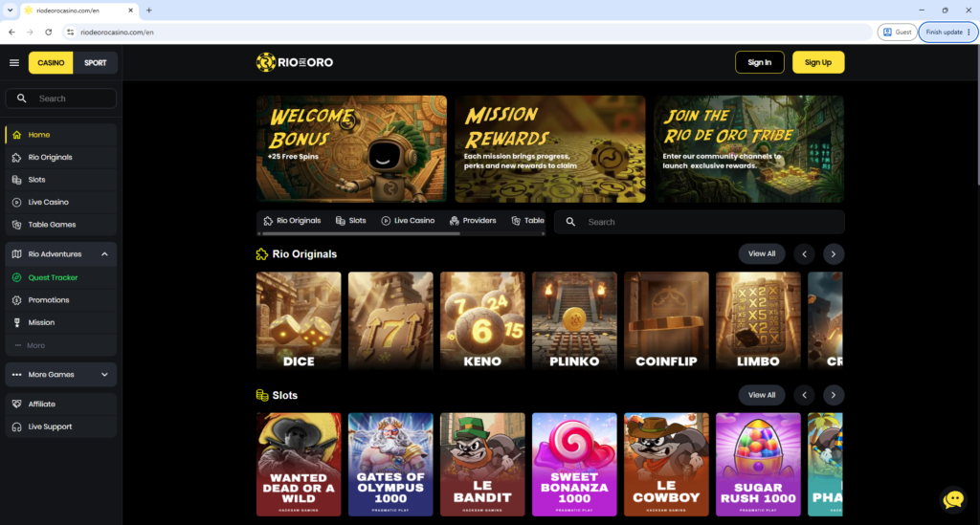This screenshot has height=525, width=980.
Task: View site information icon in address bar
Action: 71,32
